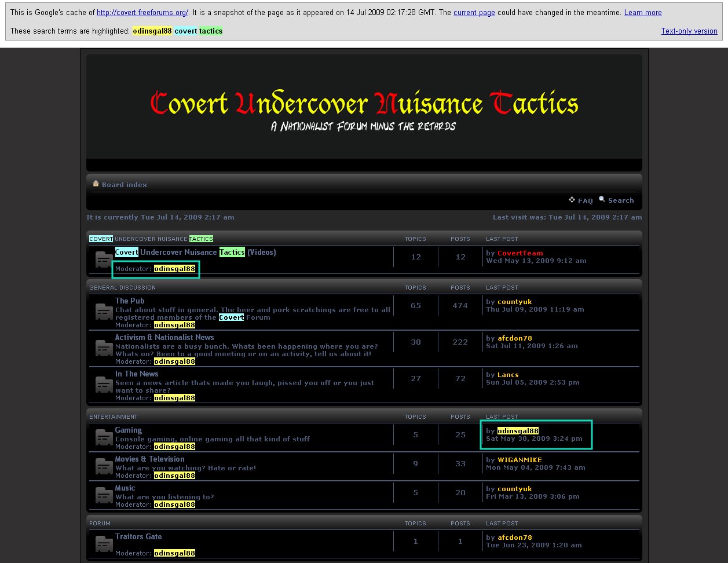Click moderator odinsgal88 under Activism & Nationalist News
This screenshot has width=728, height=563.
coord(174,361)
